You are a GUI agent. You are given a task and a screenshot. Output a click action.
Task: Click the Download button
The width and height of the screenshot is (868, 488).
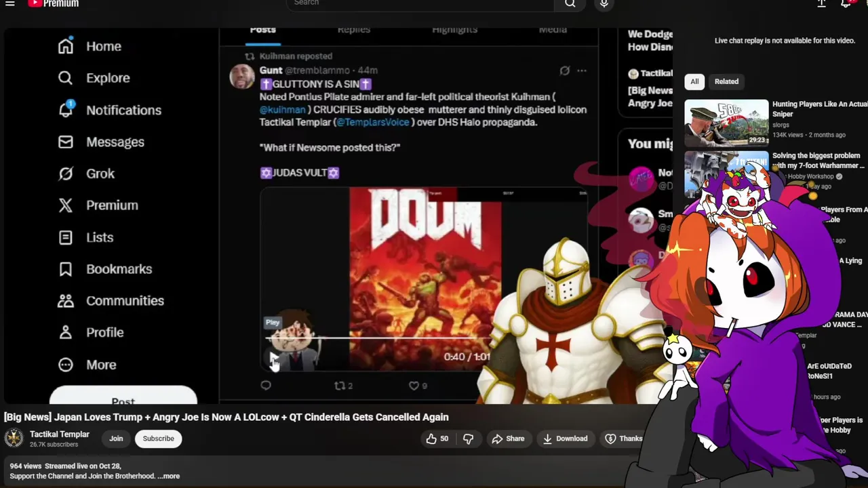tap(565, 439)
